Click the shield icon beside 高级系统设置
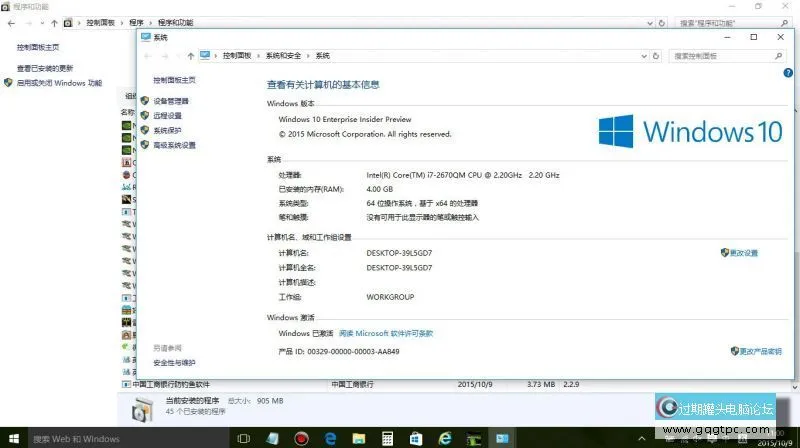This screenshot has height=448, width=800. coord(145,145)
